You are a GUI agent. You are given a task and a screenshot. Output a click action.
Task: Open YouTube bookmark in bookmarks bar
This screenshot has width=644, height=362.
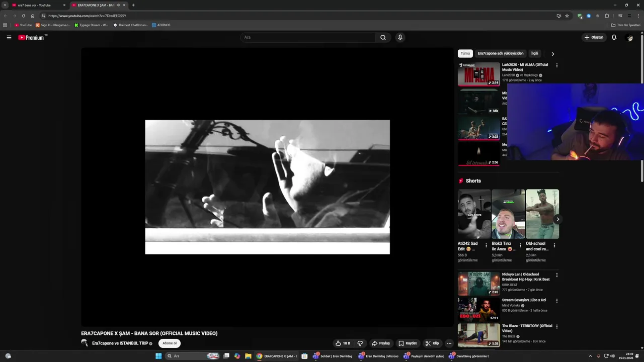(23, 25)
